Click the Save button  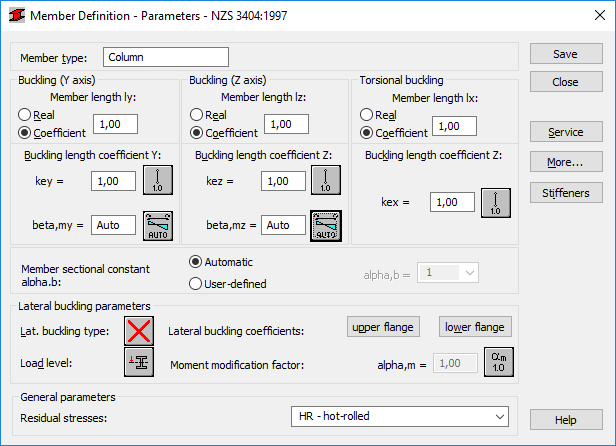(x=566, y=54)
